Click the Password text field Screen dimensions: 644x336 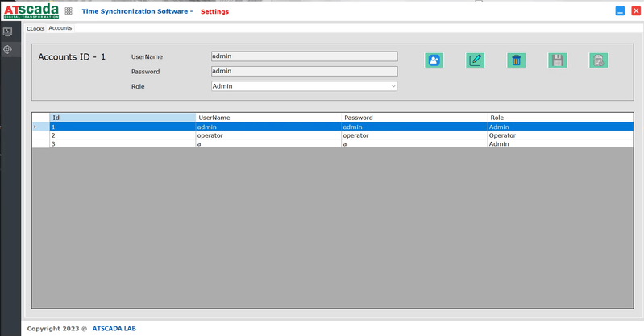click(303, 71)
